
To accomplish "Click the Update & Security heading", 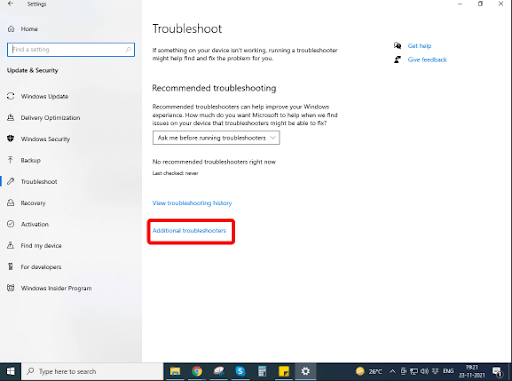I will click(32, 70).
